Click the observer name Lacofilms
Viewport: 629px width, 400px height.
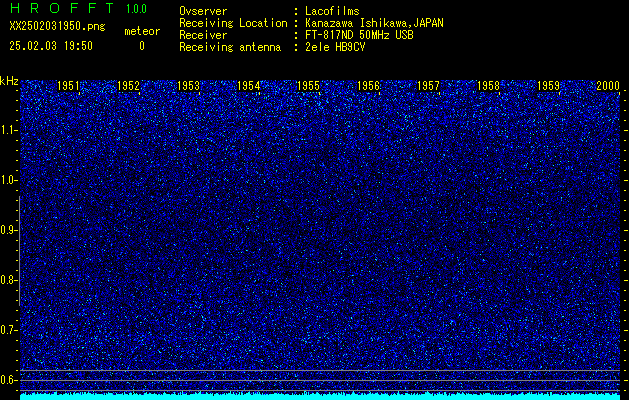click(332, 11)
